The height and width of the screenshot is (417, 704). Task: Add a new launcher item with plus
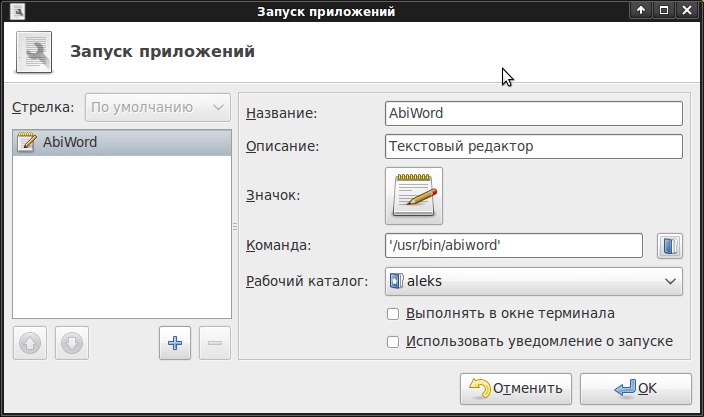click(175, 343)
